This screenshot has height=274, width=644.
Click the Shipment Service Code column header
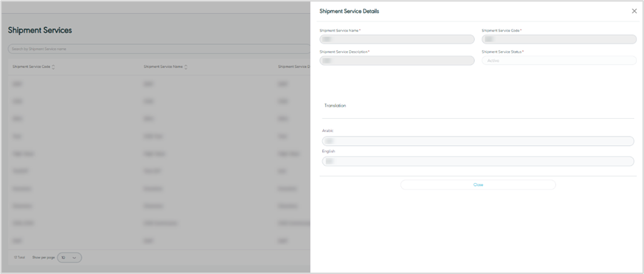click(32, 67)
